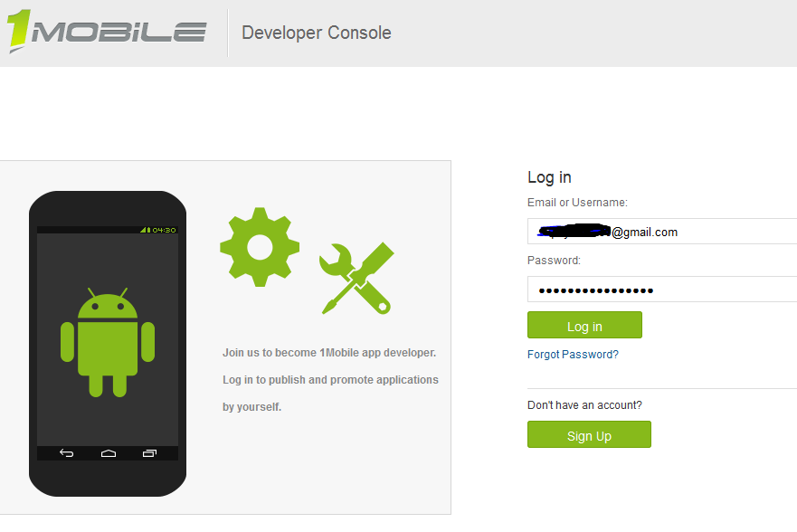Tap the phone's recent apps icon
The image size is (797, 532).
pos(149,453)
